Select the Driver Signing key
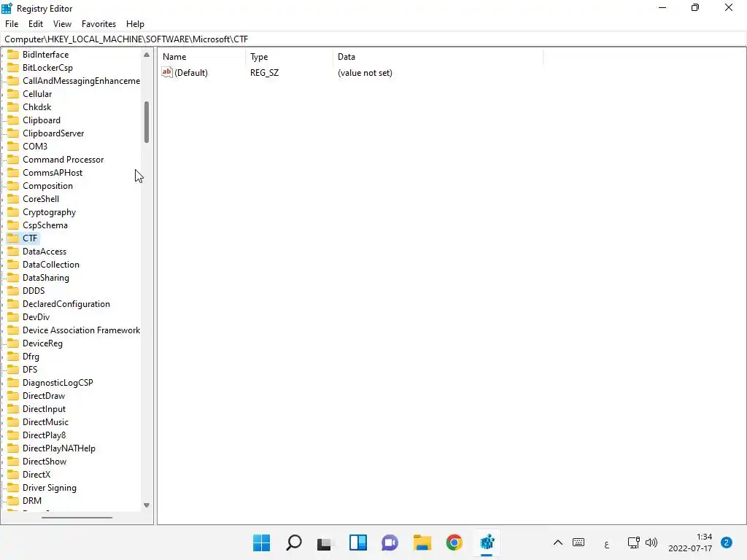Viewport: 747px width, 560px height. 50,488
